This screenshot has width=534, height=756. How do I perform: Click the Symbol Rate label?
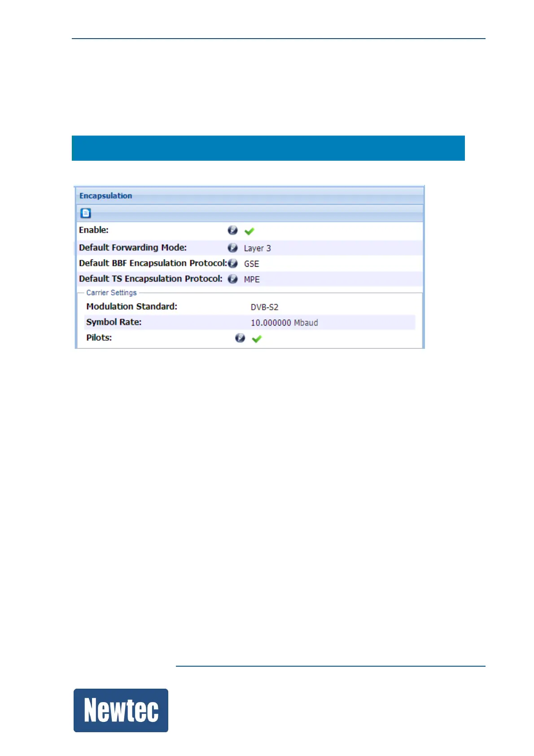[x=114, y=322]
